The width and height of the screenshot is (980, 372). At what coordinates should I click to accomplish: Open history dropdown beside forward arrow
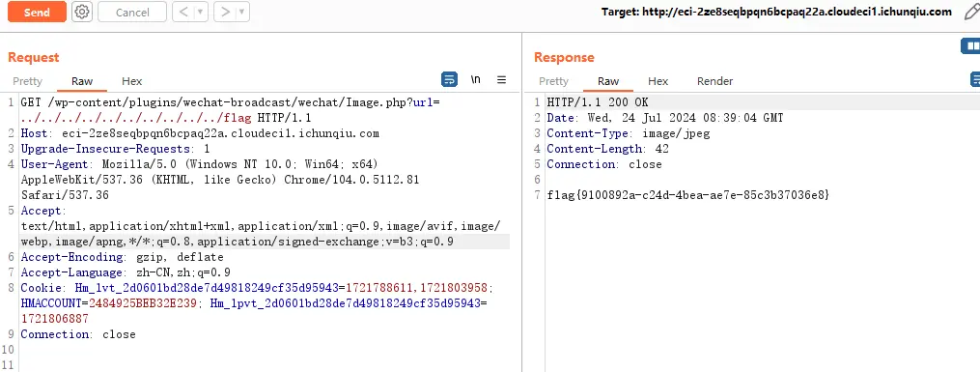[242, 12]
